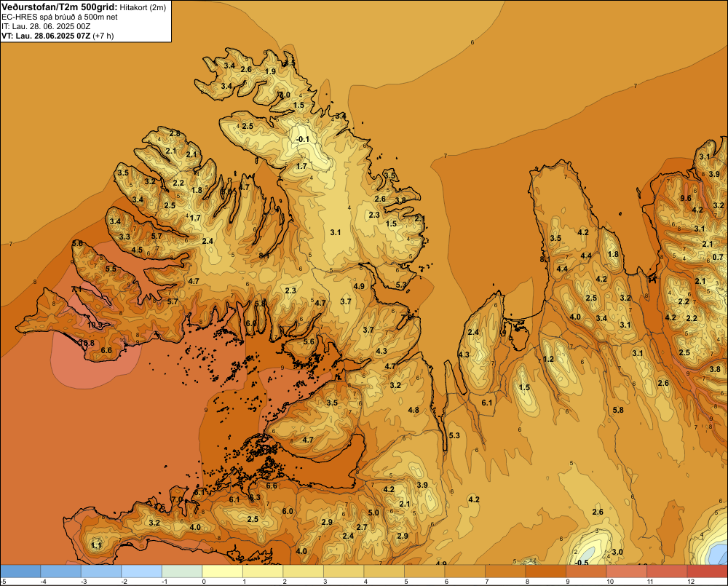The image size is (728, 586).
Task: Click the '-0.5' temperature value
Action: coord(582,562)
